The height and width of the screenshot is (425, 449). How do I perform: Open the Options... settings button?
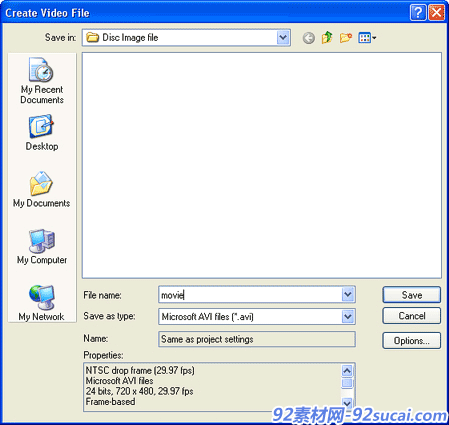(412, 341)
